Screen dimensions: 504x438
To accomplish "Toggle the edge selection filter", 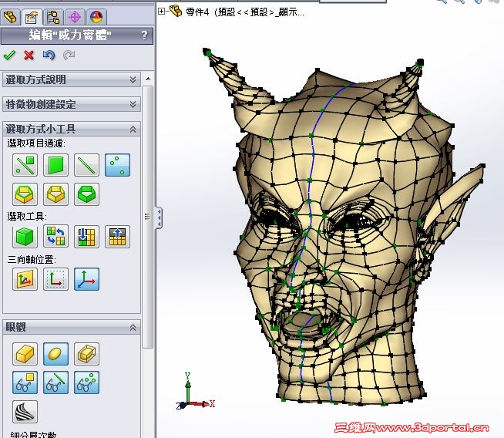I will click(87, 165).
